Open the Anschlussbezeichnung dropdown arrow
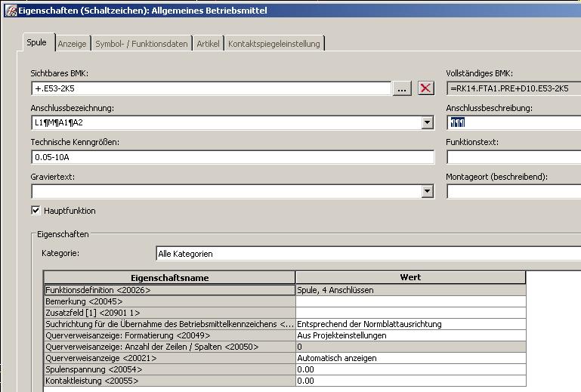The height and width of the screenshot is (392, 581). [427, 122]
